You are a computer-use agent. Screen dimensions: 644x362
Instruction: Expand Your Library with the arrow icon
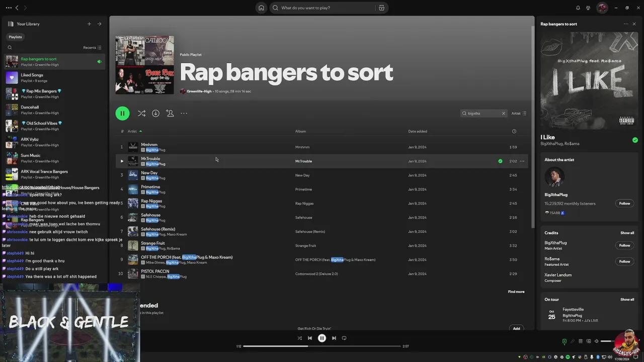click(x=99, y=24)
